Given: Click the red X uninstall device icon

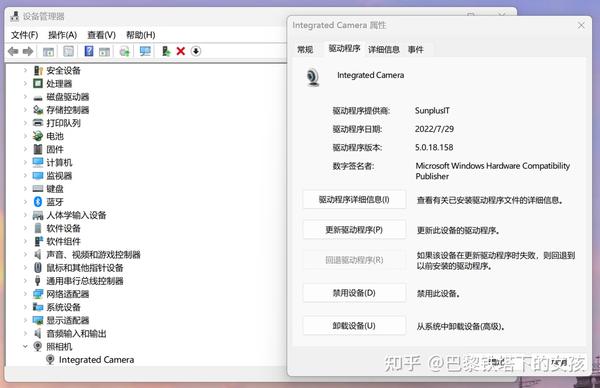Looking at the screenshot, I should point(181,51).
